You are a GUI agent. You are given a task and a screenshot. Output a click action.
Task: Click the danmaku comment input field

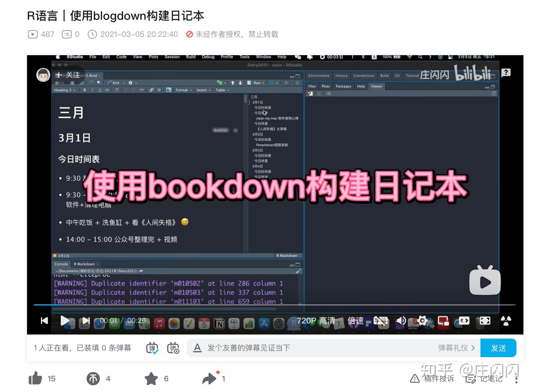pyautogui.click(x=290, y=348)
